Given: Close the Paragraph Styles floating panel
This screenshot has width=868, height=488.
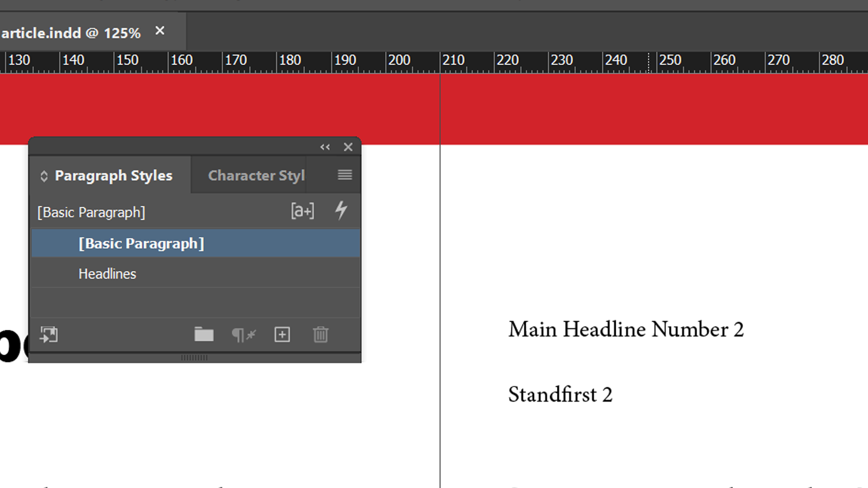Looking at the screenshot, I should (348, 147).
